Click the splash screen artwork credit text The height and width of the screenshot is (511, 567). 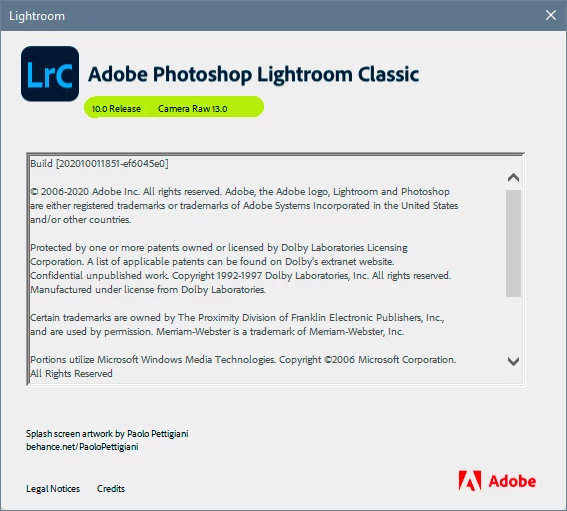[107, 434]
